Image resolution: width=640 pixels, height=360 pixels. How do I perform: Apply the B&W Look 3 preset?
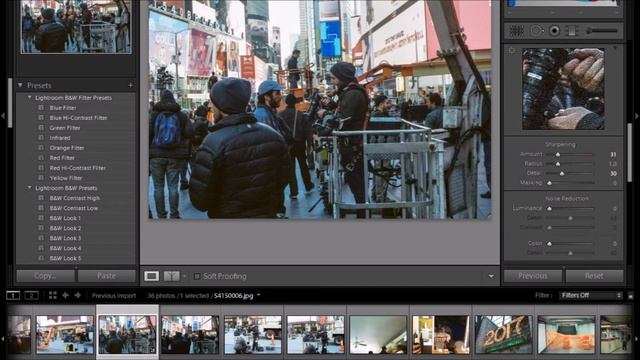pyautogui.click(x=65, y=238)
